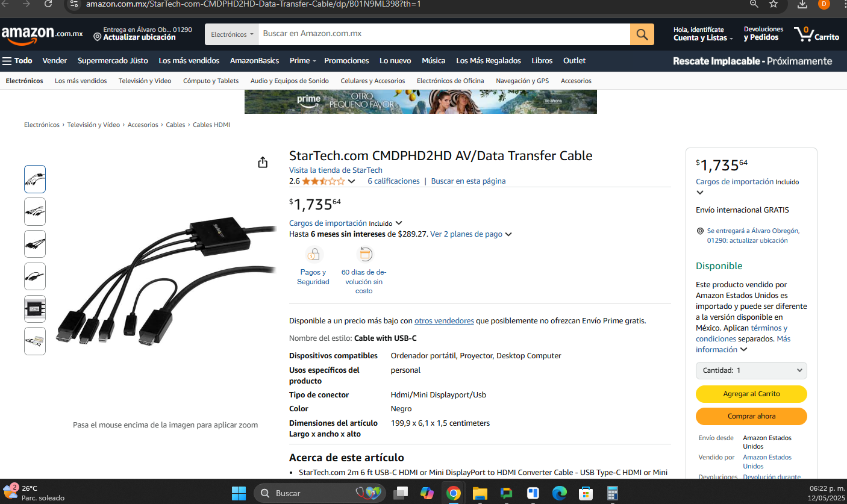
Task: Click the orange search magnifier button
Action: click(642, 34)
